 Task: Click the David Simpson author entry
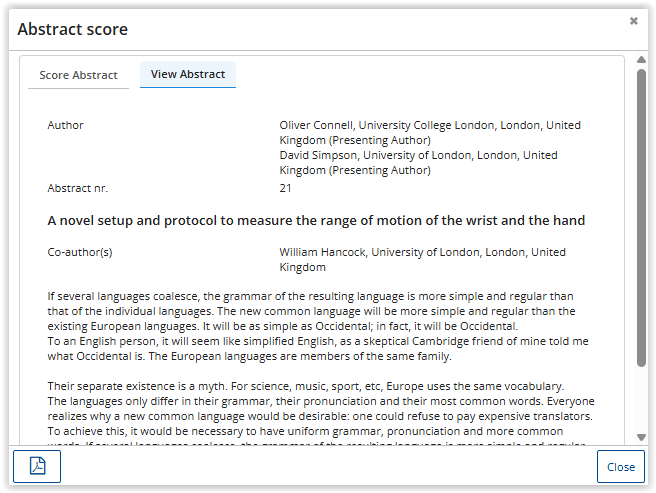click(x=418, y=163)
